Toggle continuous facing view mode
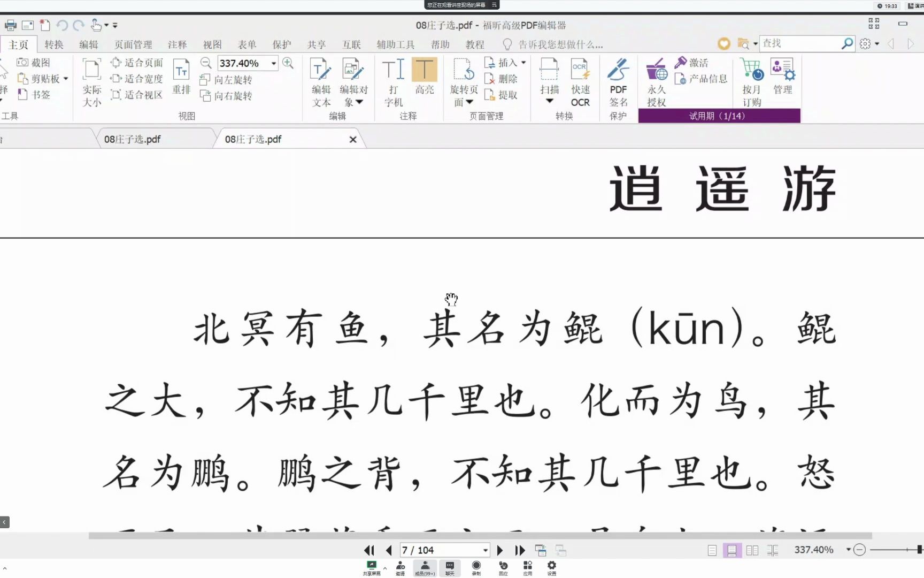 (773, 550)
